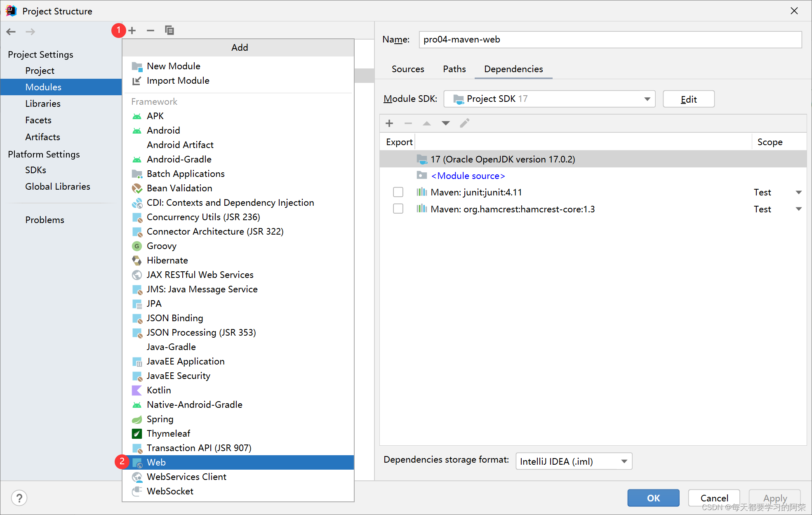Viewport: 812px width, 515px height.
Task: Select the APK framework
Action: click(238, 116)
